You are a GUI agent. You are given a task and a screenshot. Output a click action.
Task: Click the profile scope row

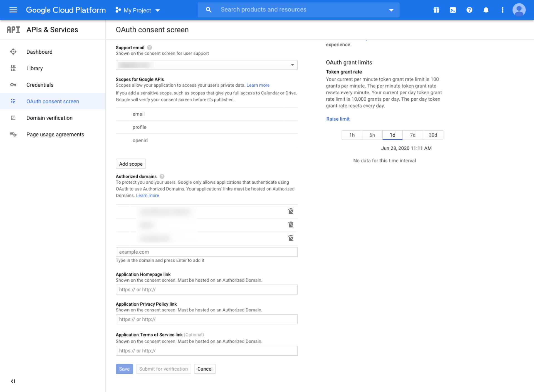coord(207,127)
